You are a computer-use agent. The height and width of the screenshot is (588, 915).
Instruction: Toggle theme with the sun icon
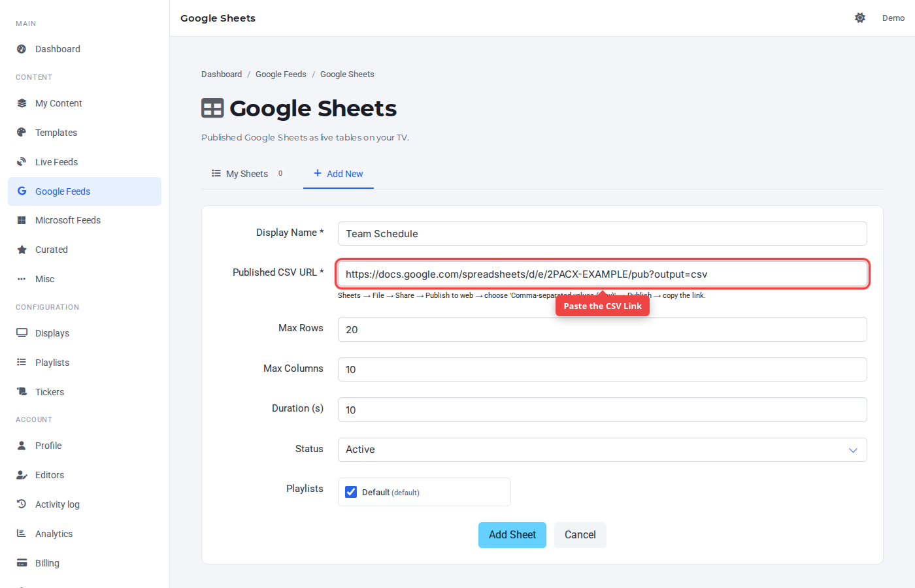point(860,18)
